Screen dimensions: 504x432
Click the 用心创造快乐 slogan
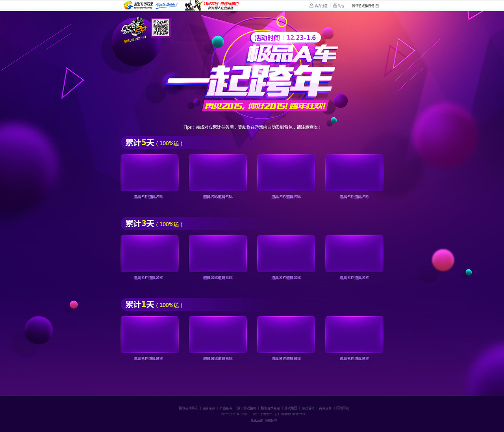167,6
